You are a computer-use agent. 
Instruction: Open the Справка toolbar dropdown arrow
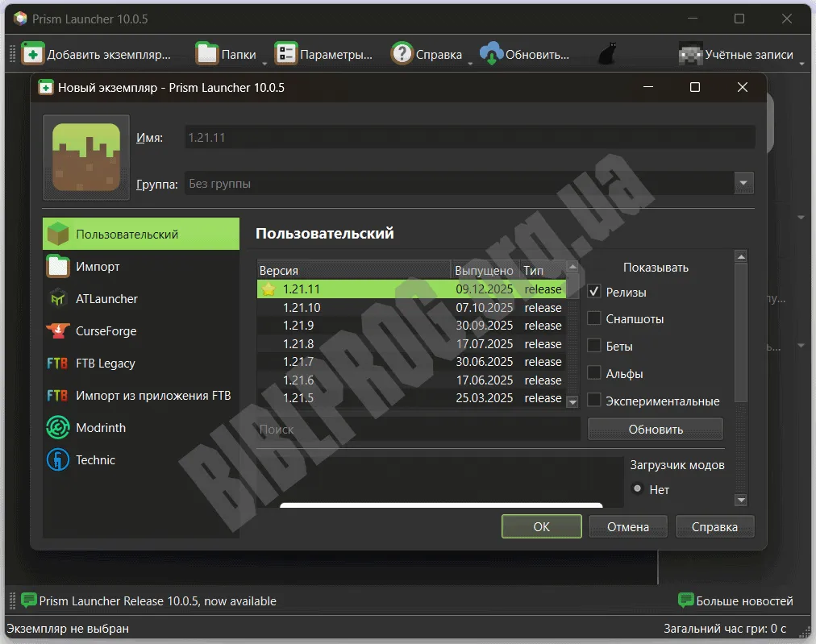coord(470,64)
